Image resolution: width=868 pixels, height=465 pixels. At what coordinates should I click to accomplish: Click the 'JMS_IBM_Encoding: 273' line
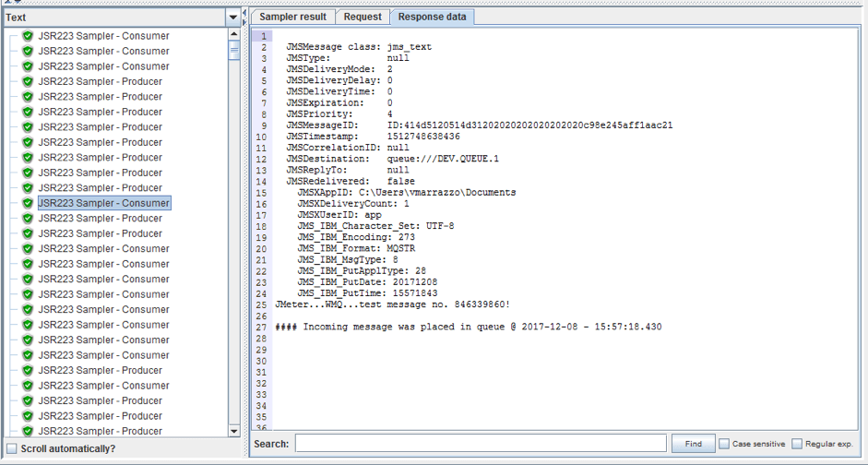[x=356, y=237]
